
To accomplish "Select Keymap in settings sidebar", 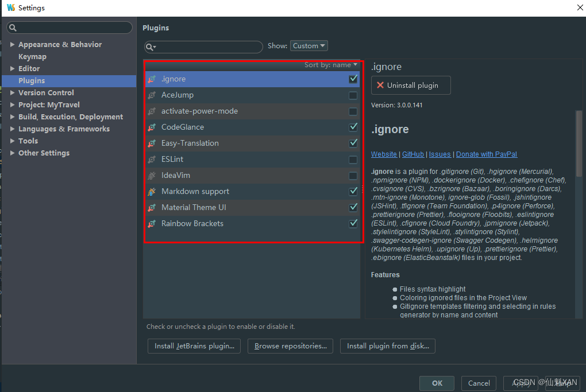I will [33, 57].
